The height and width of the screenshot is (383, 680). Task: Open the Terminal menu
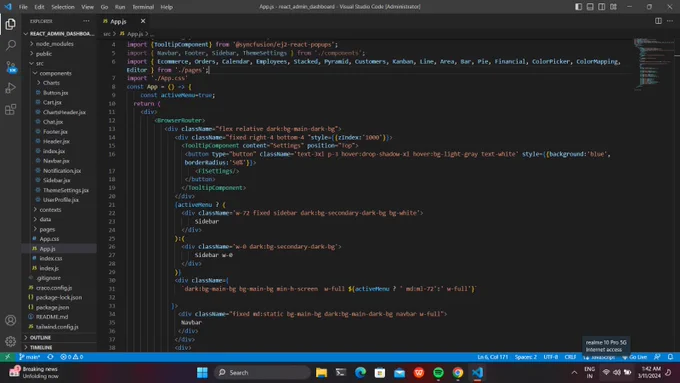[143, 7]
